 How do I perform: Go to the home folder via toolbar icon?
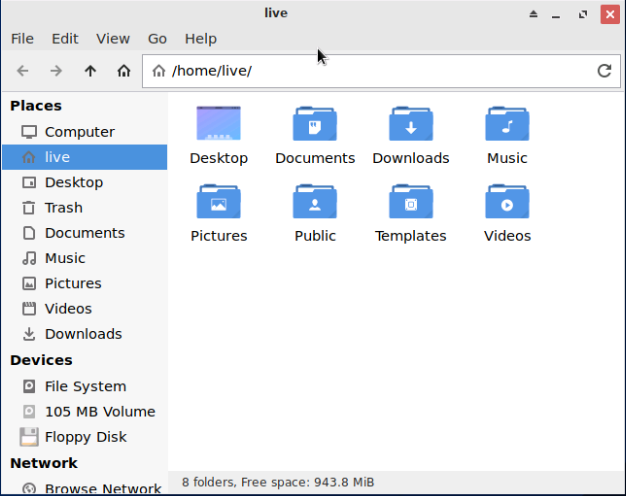(124, 71)
